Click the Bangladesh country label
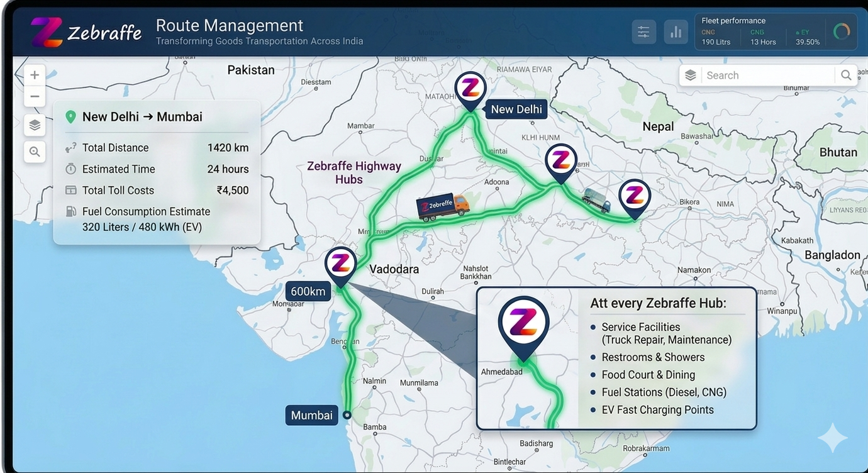This screenshot has height=473, width=868. pos(833,255)
